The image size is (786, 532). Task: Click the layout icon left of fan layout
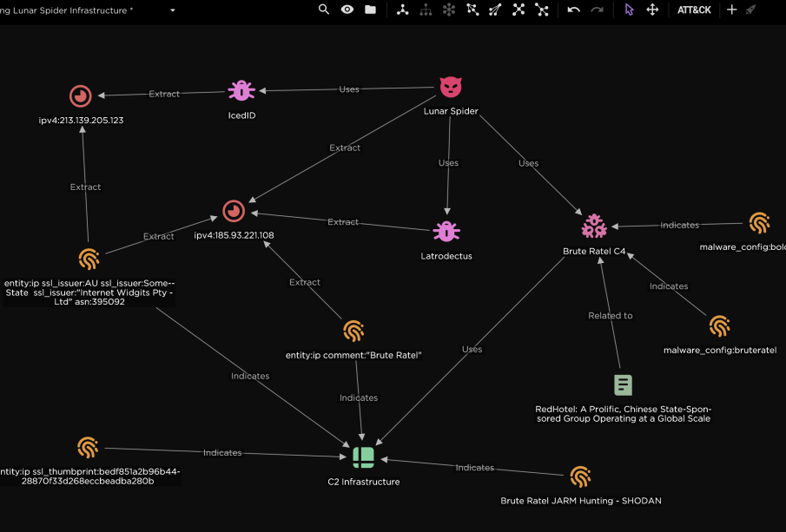click(472, 10)
